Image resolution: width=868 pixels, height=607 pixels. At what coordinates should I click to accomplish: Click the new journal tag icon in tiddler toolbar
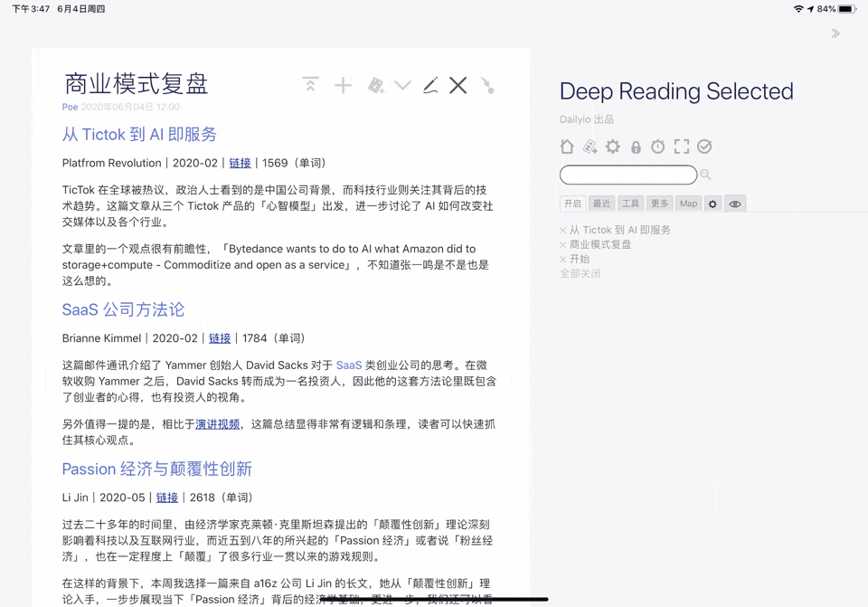(376, 85)
